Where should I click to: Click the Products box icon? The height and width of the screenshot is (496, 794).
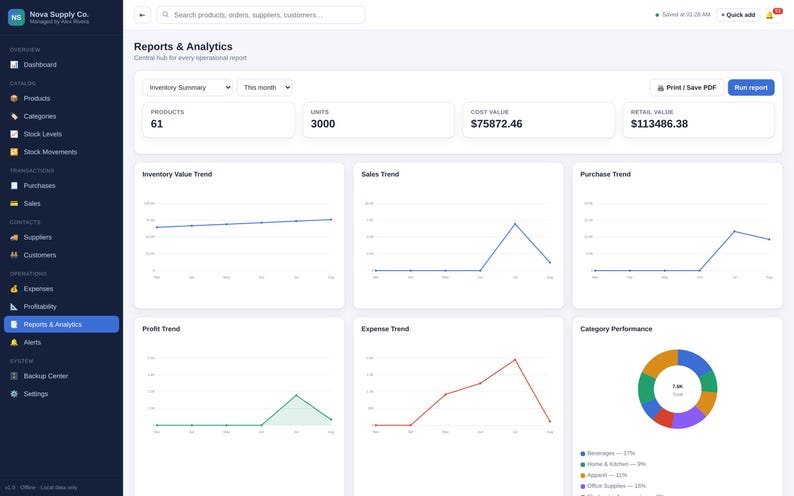pos(14,99)
